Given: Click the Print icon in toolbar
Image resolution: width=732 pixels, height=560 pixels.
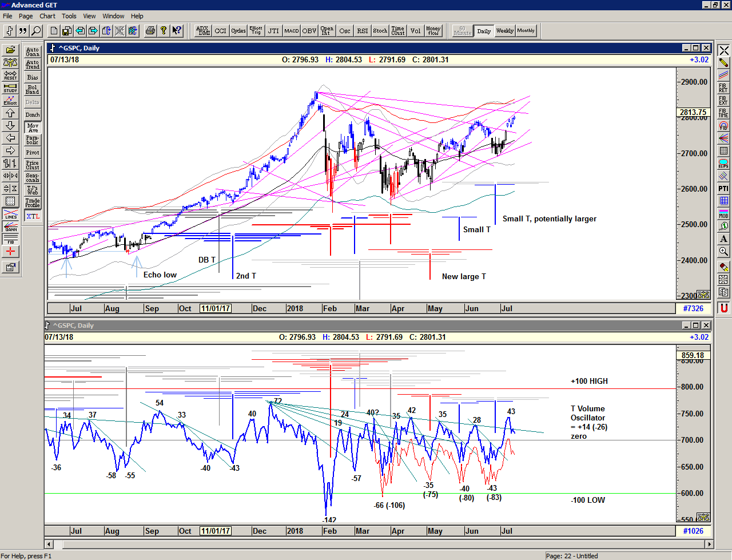Looking at the screenshot, I should (150, 31).
